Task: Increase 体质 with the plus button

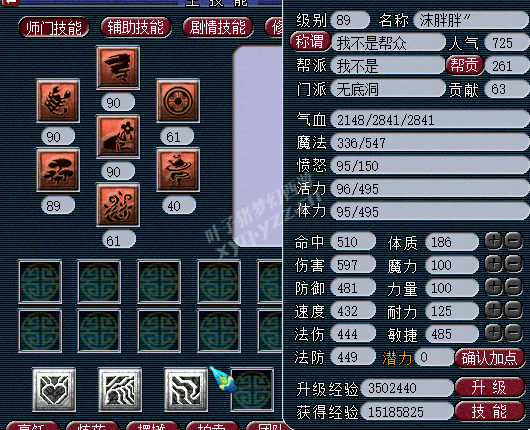Action: coord(493,241)
